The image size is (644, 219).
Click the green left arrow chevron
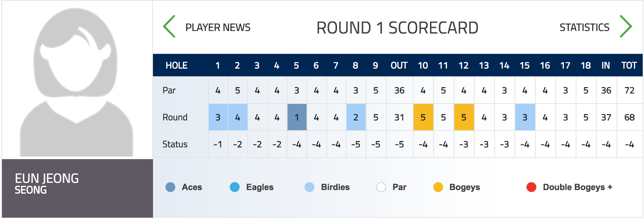click(x=169, y=27)
